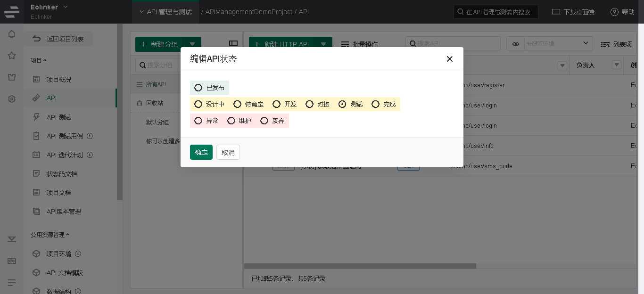Select the 测试 status radio button
Viewport: 644px width, 294px height.
click(x=342, y=104)
